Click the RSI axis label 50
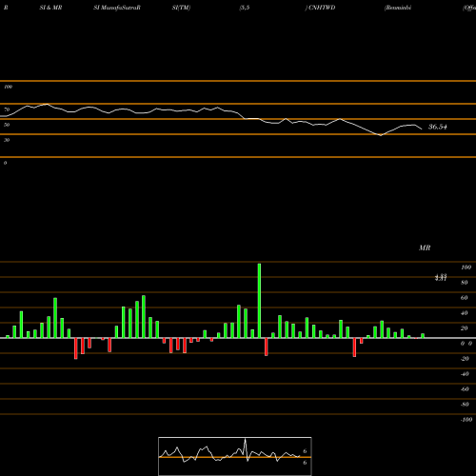 [7, 125]
